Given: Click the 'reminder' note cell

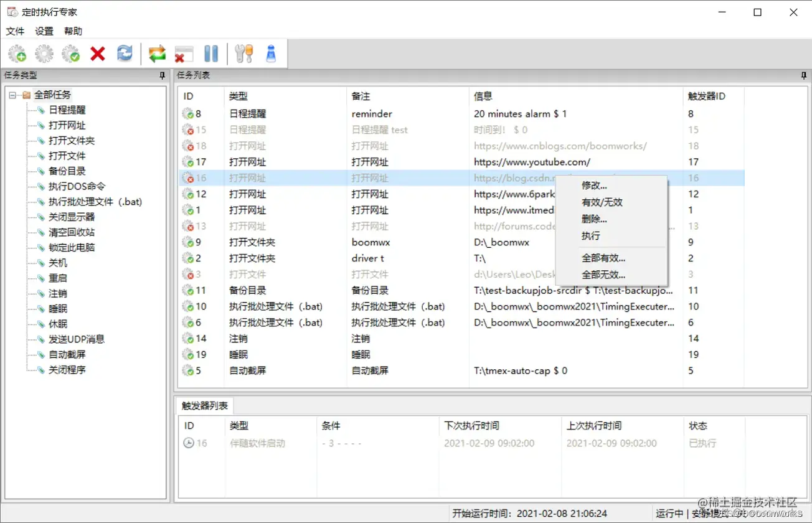Looking at the screenshot, I should 372,114.
